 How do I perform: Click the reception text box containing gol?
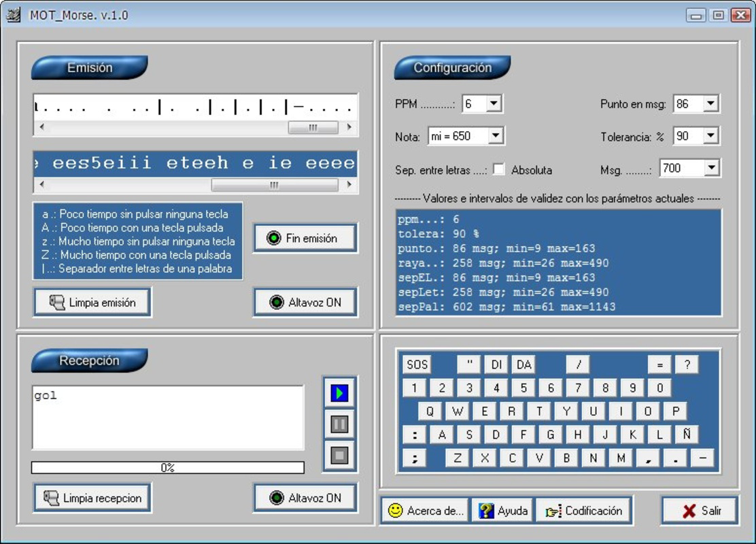pos(168,418)
